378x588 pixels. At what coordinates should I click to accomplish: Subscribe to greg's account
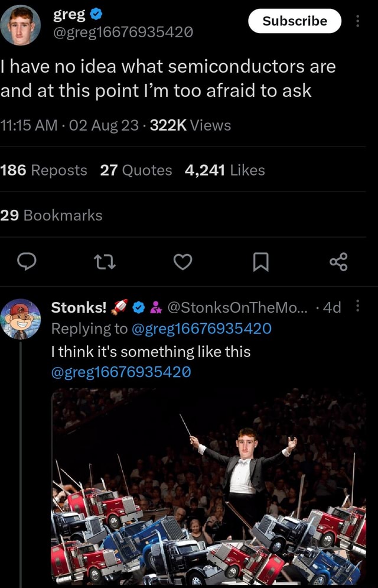point(294,21)
